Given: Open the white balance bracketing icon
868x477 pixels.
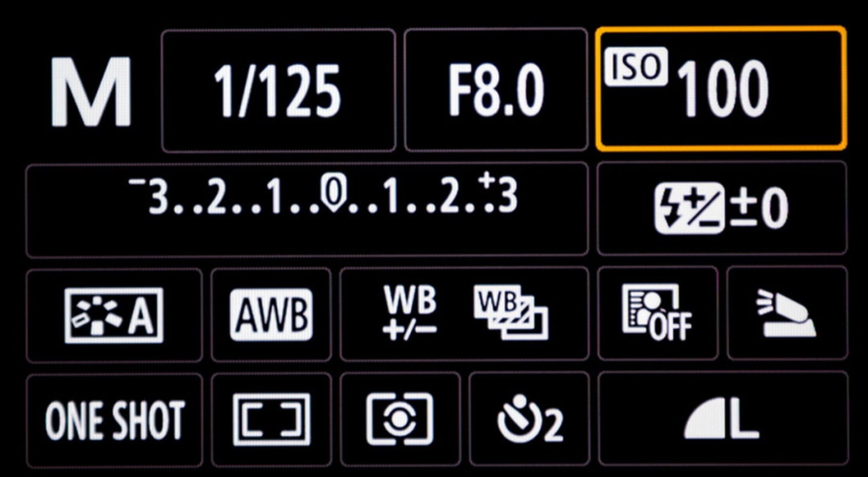Looking at the screenshot, I should click(x=510, y=314).
